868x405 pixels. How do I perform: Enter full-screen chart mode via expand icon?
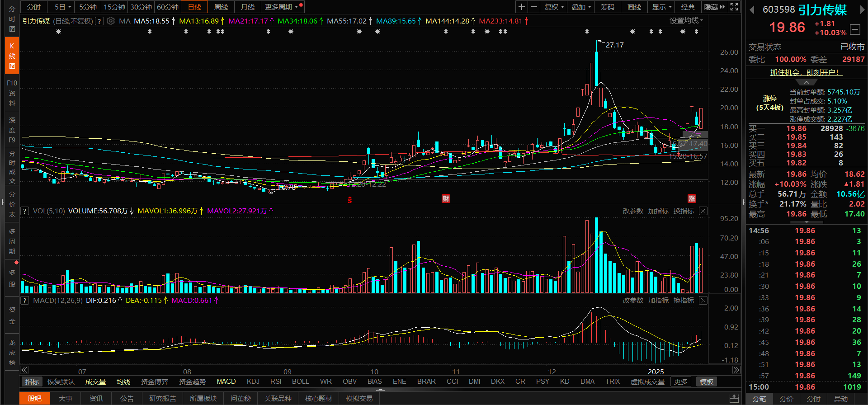pyautogui.click(x=734, y=7)
